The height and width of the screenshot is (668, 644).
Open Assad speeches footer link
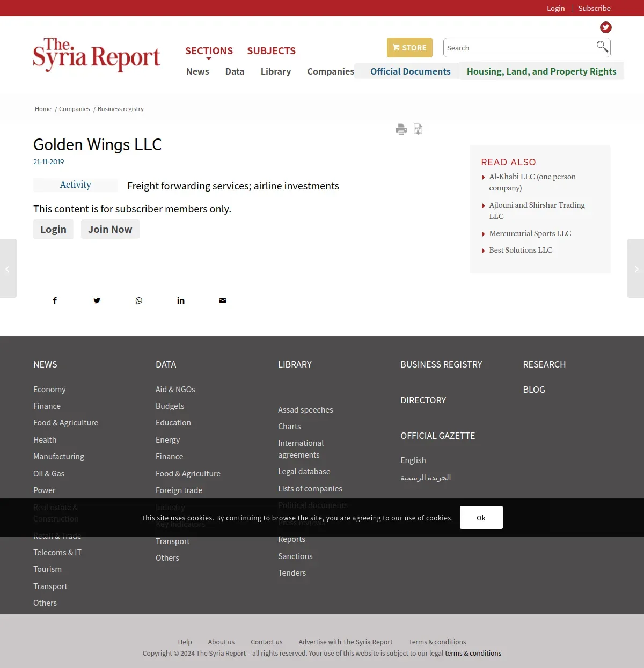tap(305, 410)
